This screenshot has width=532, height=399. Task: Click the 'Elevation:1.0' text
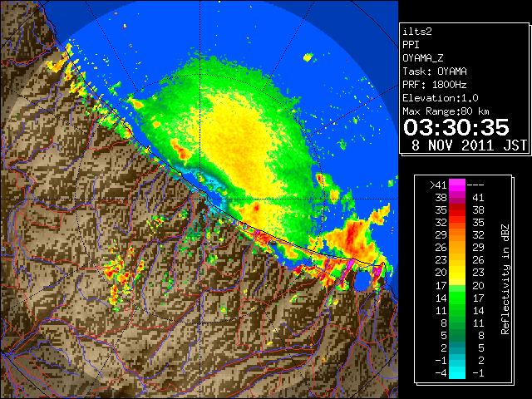point(441,98)
